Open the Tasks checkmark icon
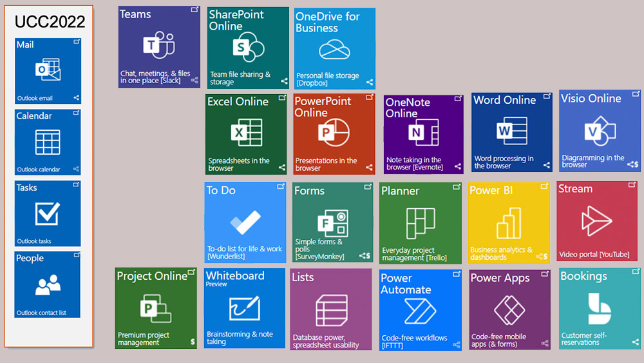The image size is (644, 363). pos(48,213)
